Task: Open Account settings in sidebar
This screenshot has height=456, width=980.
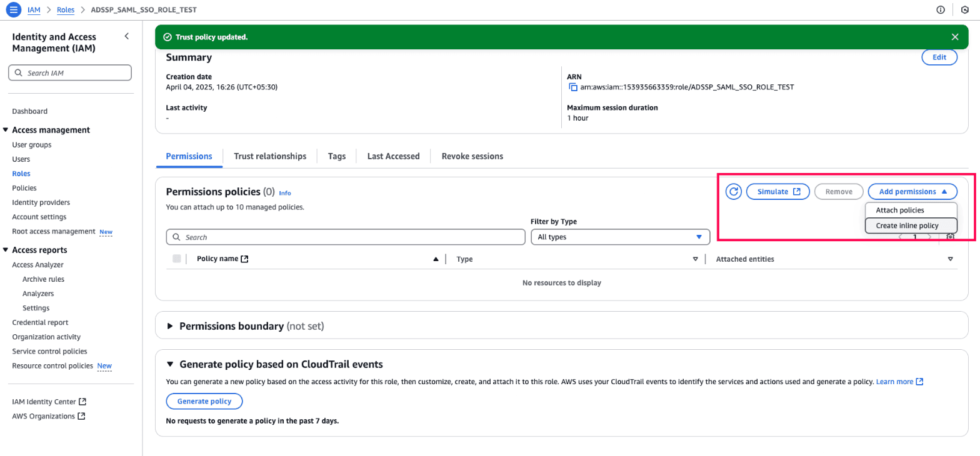Action: click(x=39, y=217)
